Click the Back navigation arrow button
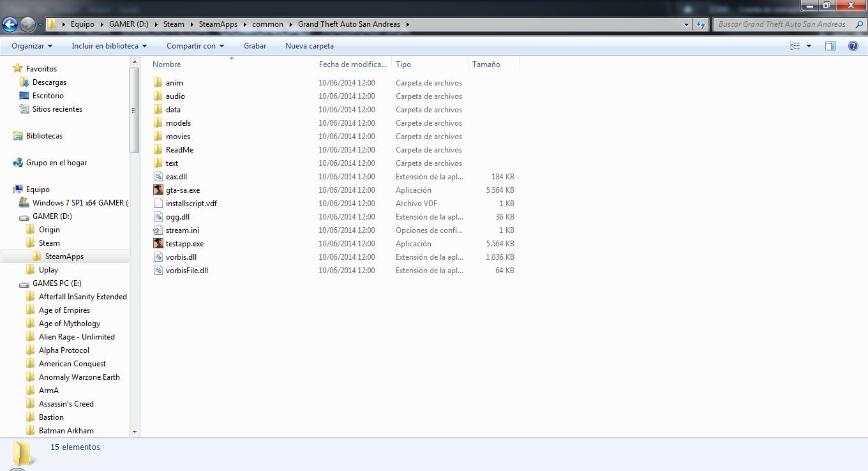868x471 pixels. [x=10, y=25]
